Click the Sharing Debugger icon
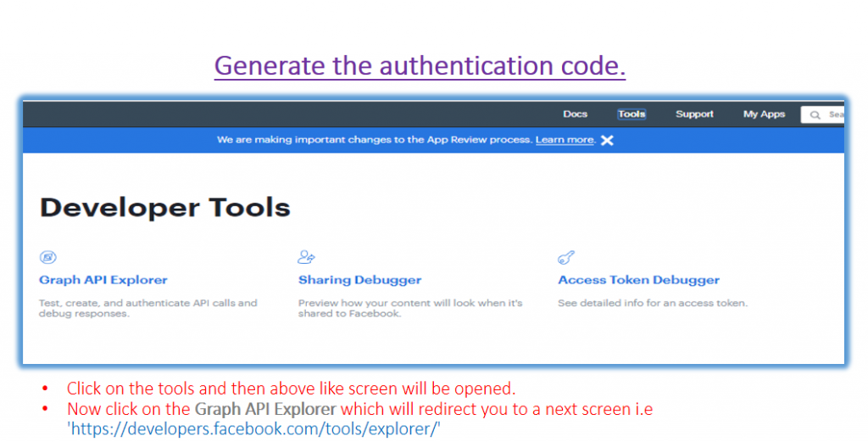Viewport: 868px width, 442px height. 306,257
